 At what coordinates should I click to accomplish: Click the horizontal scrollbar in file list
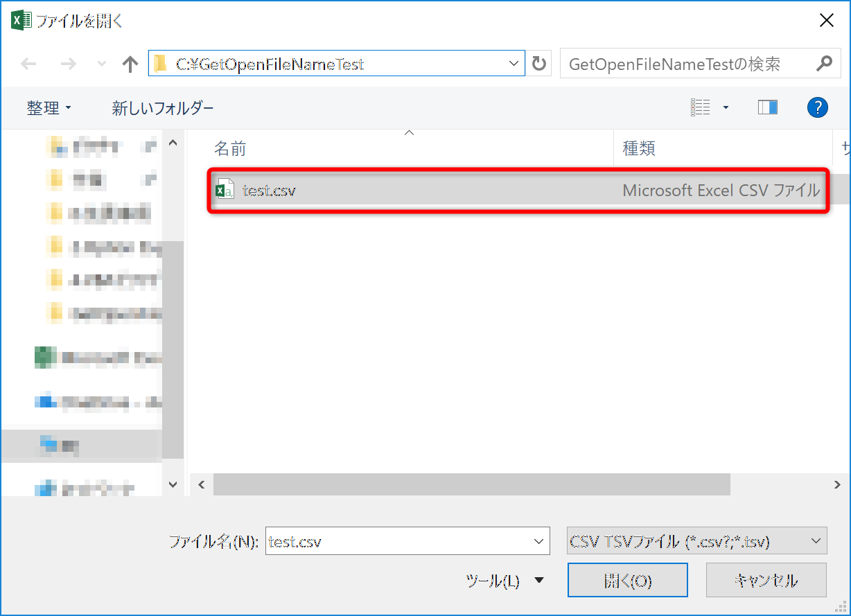[x=471, y=484]
